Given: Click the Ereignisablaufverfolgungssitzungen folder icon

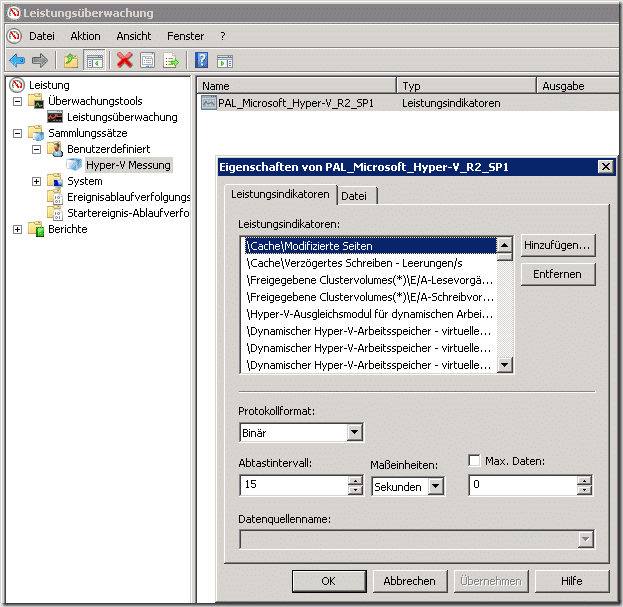Looking at the screenshot, I should (x=55, y=197).
